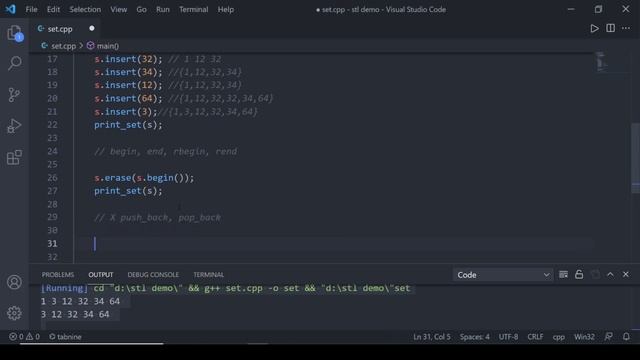Click the s.insert(64); code line

pos(128,98)
